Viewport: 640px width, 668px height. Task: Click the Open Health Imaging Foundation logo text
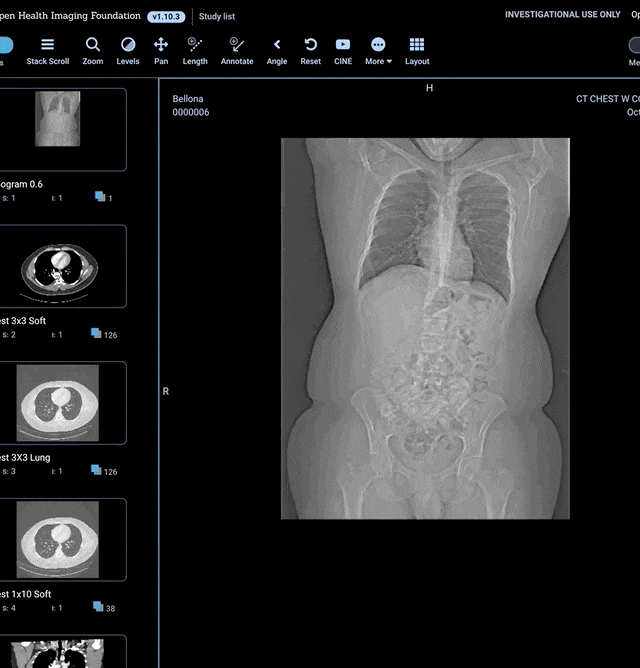click(x=70, y=16)
